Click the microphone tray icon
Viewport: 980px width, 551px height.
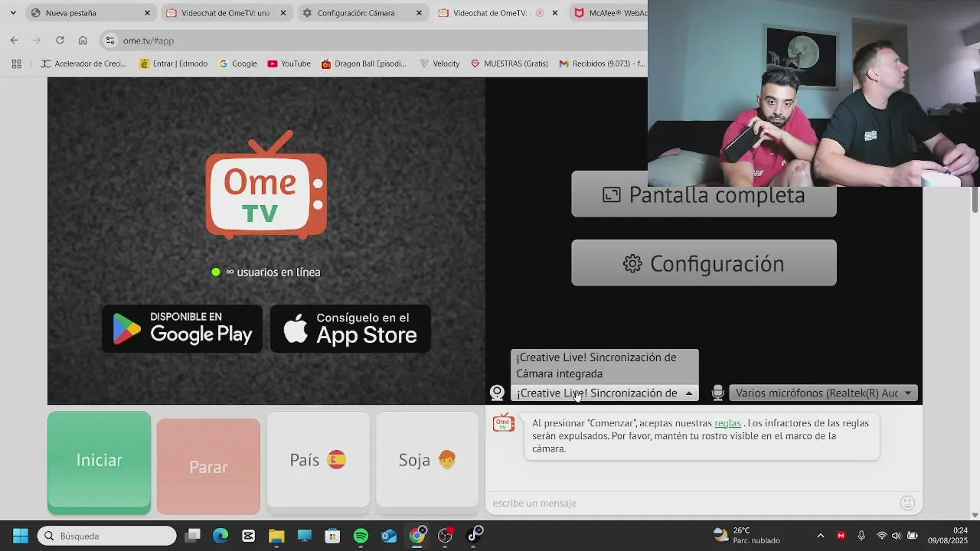(x=861, y=536)
